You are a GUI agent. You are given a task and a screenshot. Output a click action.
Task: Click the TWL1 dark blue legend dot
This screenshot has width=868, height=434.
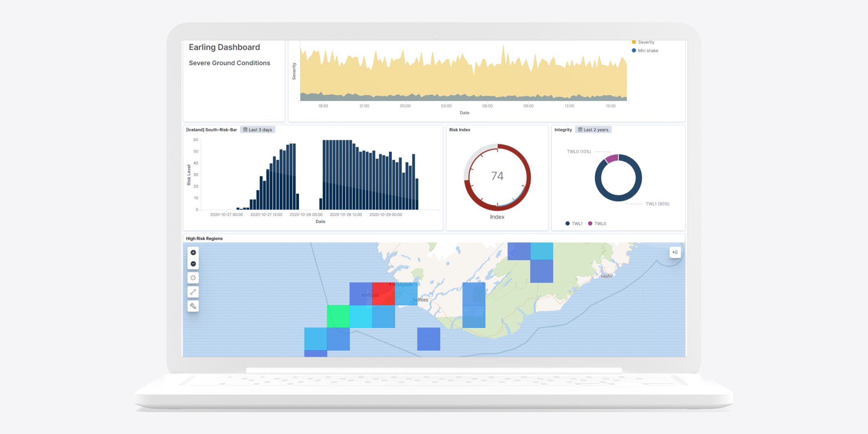[x=567, y=223]
